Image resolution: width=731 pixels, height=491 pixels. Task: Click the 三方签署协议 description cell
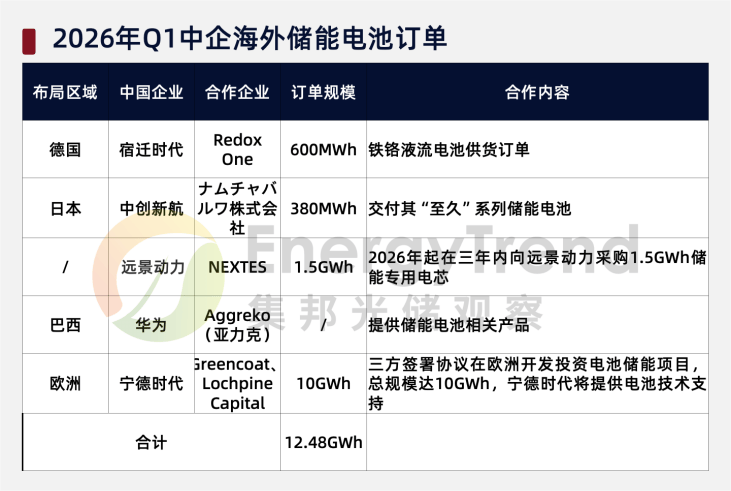[x=537, y=383]
